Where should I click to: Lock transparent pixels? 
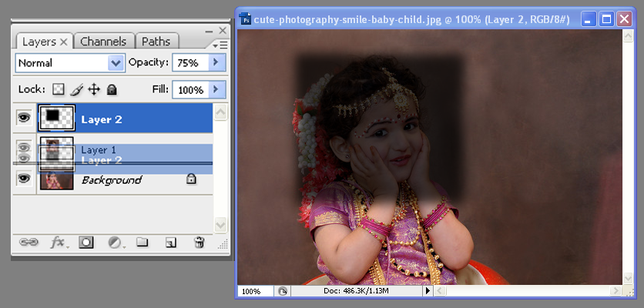click(58, 89)
